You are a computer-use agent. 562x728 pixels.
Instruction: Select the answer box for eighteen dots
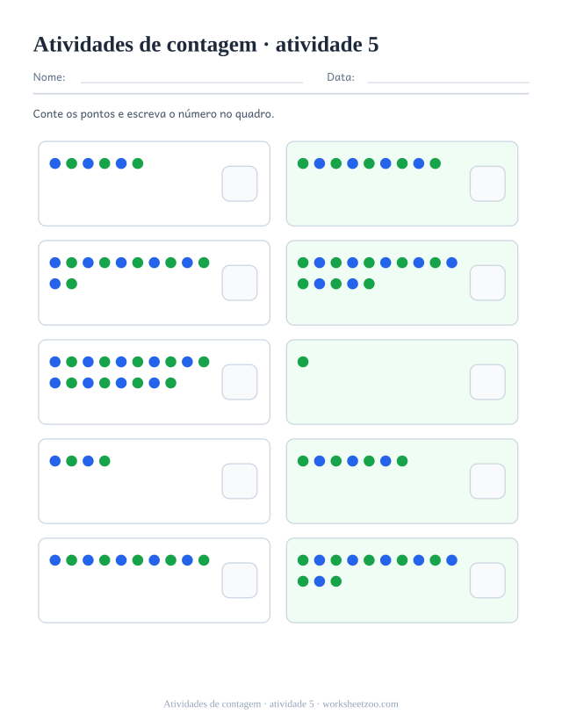coord(240,382)
